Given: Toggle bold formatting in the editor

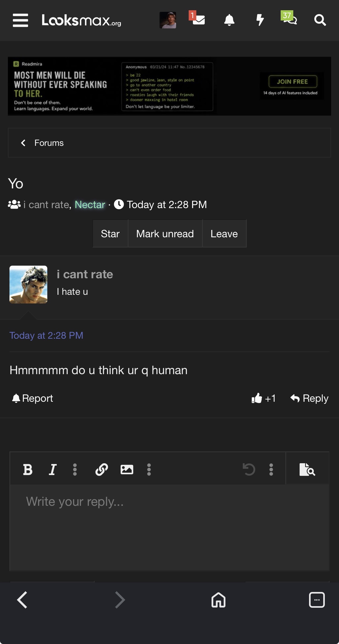Looking at the screenshot, I should coord(28,469).
